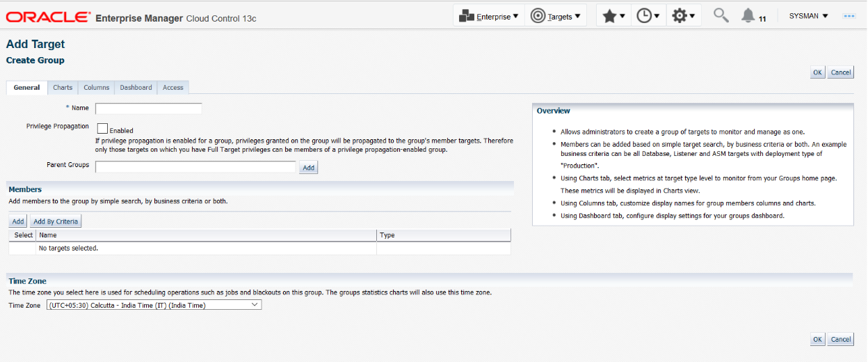
Task: Click the Name input field
Action: 149,109
